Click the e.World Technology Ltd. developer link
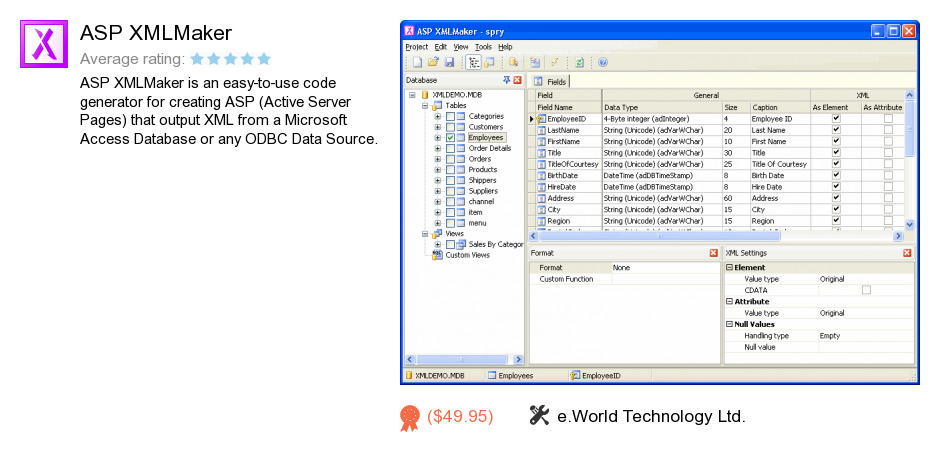940x462 pixels. click(x=652, y=416)
